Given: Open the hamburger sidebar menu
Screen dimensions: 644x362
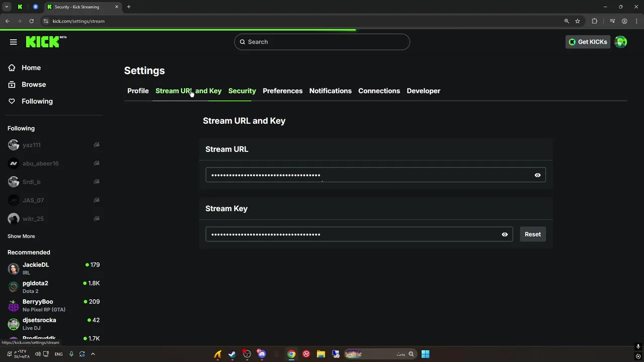Looking at the screenshot, I should click(x=13, y=42).
